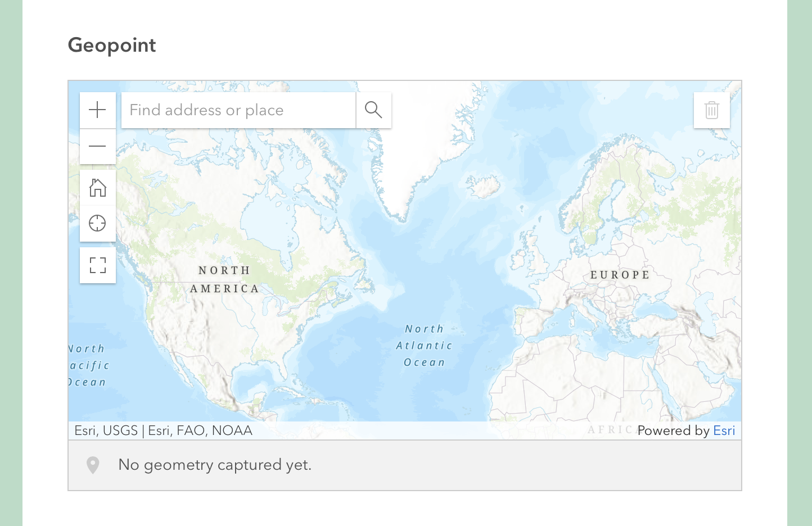Viewport: 812px width, 526px height.
Task: Click the location pin icon in status bar
Action: 93,465
